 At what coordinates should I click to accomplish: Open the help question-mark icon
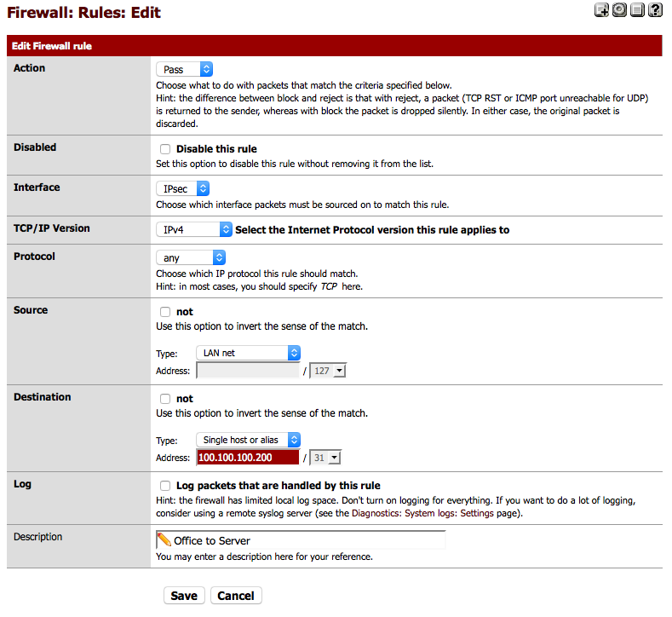655,10
